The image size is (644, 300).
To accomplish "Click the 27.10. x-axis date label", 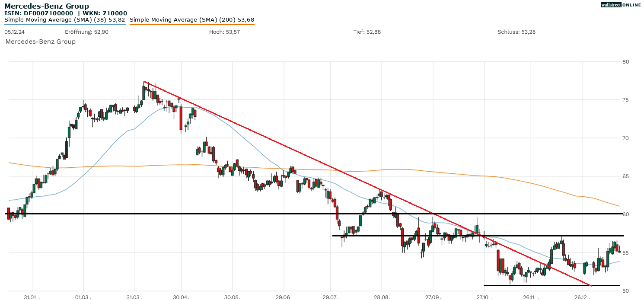I will click(x=484, y=297).
